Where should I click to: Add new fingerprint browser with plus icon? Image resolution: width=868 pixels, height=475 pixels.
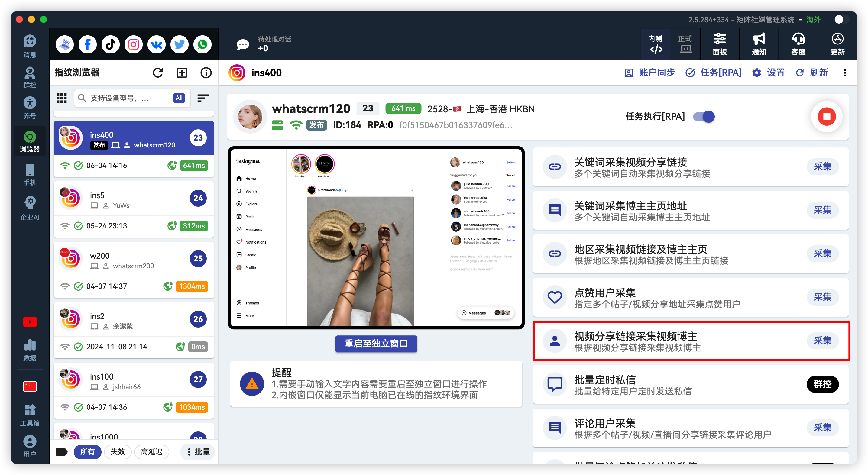pyautogui.click(x=182, y=73)
